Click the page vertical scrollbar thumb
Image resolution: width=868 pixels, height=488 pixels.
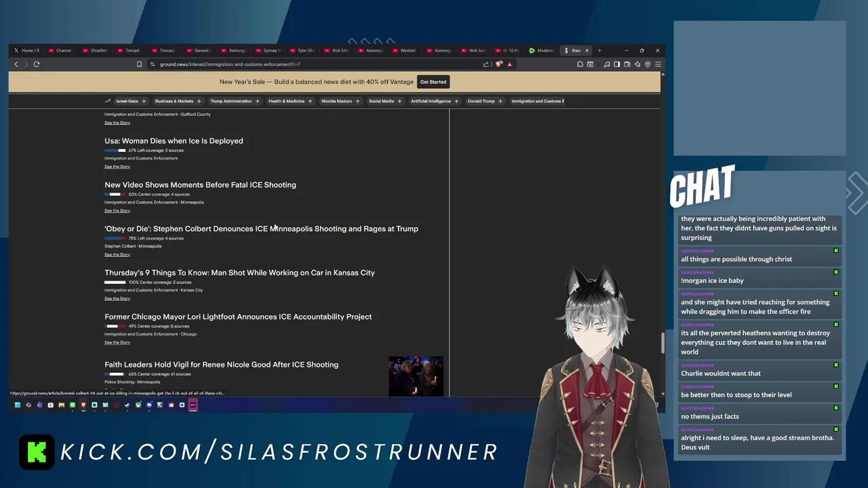point(663,343)
